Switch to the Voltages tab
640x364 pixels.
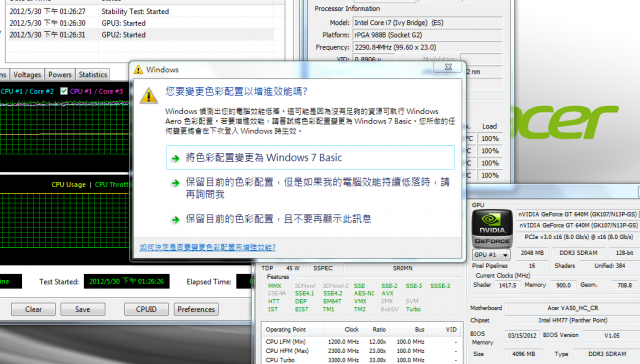click(27, 75)
